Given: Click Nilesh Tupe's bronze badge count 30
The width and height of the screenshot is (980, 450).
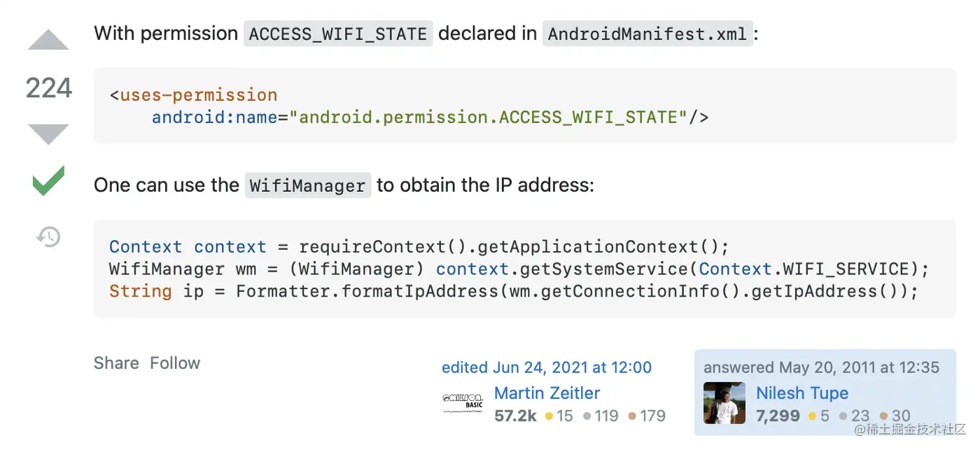Looking at the screenshot, I should [x=896, y=416].
